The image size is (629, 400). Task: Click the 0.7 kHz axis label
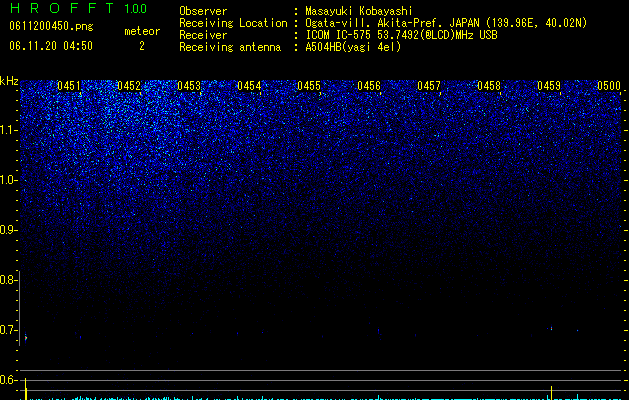click(x=8, y=330)
